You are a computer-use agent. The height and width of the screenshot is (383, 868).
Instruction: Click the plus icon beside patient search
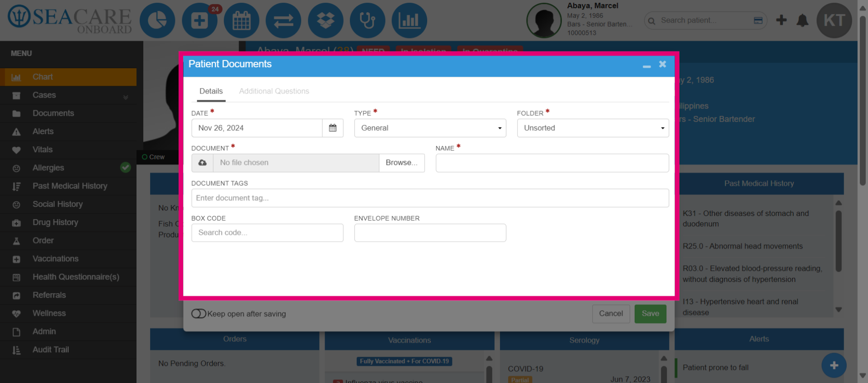coord(781,20)
